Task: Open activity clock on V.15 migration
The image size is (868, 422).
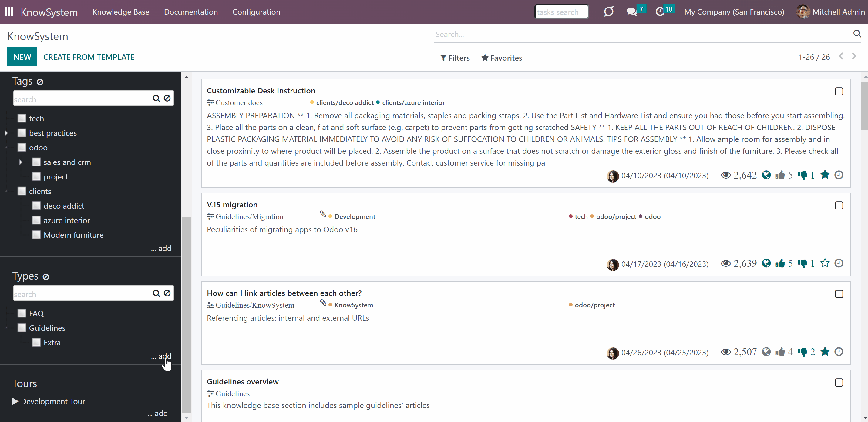Action: tap(839, 263)
